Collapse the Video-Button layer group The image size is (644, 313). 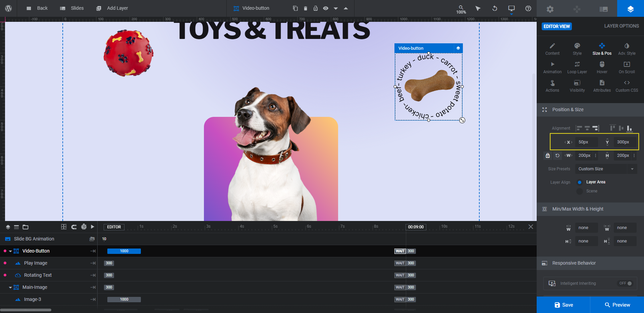point(10,251)
